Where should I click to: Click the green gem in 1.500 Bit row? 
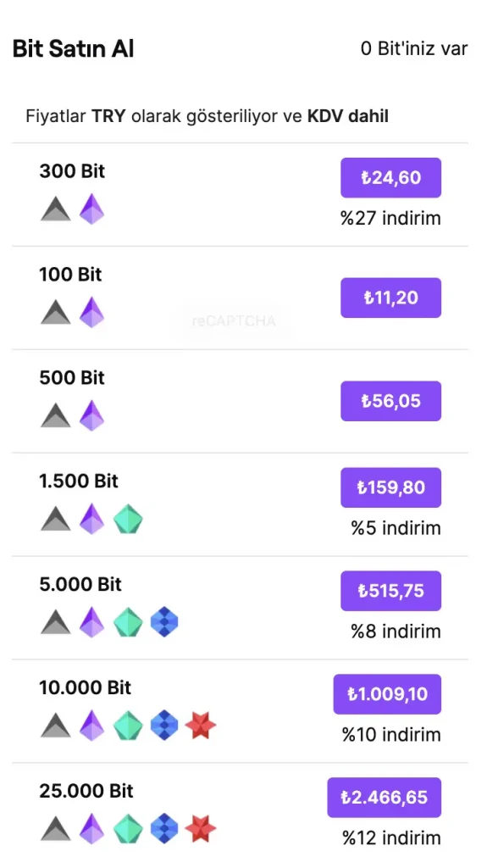point(128,520)
